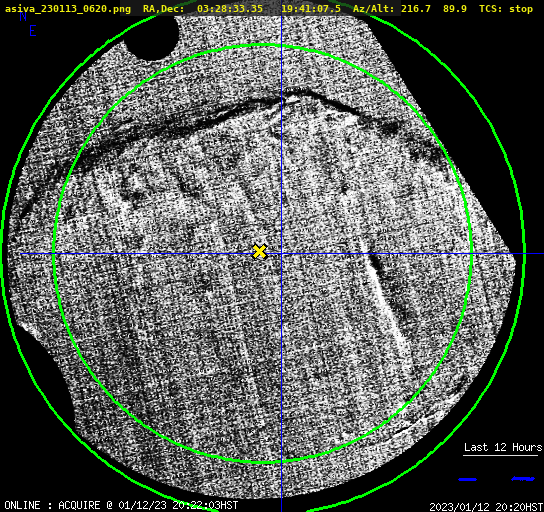Click the RA,Dec label in header
Image resolution: width=544 pixels, height=512 pixels.
[x=164, y=9]
